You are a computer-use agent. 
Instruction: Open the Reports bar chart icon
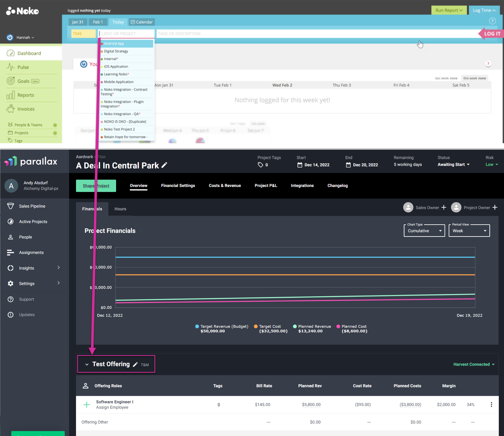[x=10, y=95]
